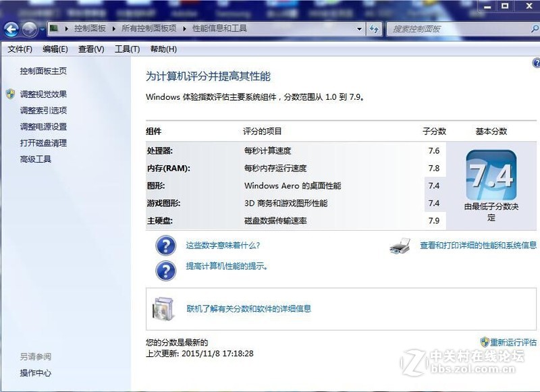Open the 帮助(H) menu
540x392 pixels.
pos(163,49)
